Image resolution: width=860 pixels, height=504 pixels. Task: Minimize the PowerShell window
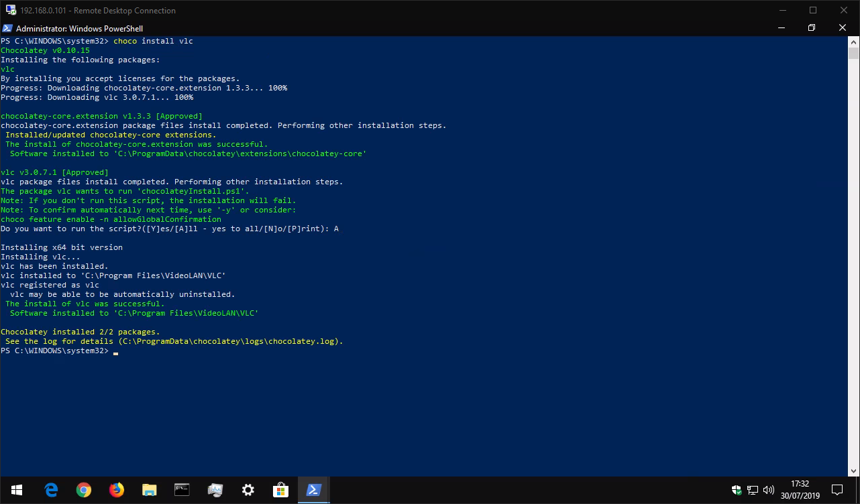tap(781, 28)
